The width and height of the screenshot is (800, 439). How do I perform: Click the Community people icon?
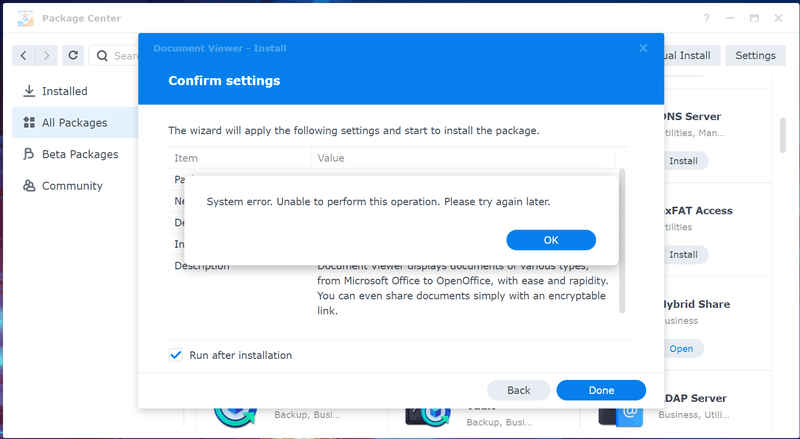(x=29, y=186)
